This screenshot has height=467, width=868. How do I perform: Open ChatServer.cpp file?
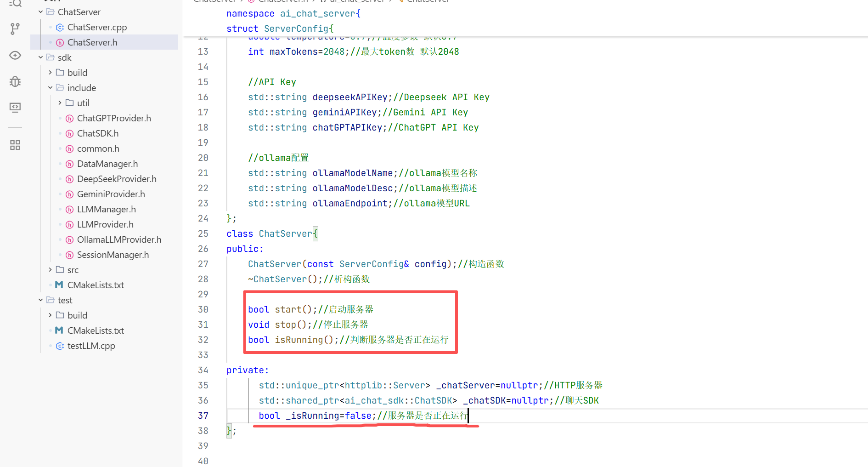coord(97,27)
